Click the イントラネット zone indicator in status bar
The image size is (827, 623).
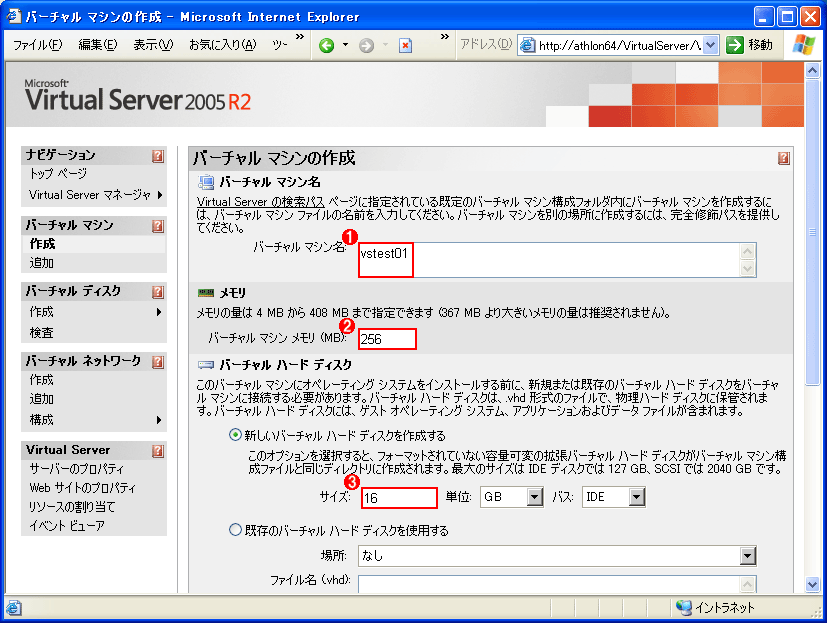click(x=715, y=608)
